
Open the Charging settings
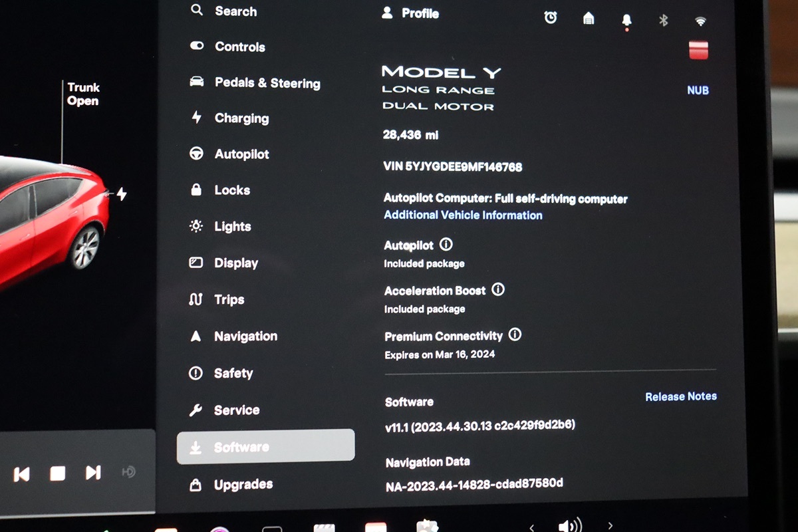[x=241, y=118]
